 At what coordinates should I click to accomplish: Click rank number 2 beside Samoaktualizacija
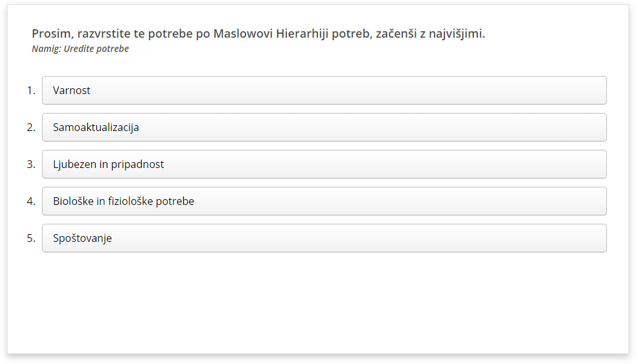click(x=31, y=127)
